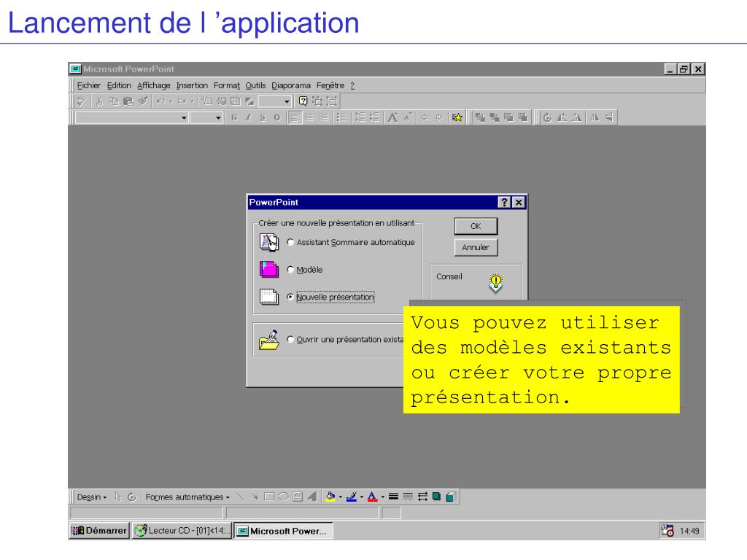Image resolution: width=747 pixels, height=560 pixels.
Task: Click the free rotate icon in drawing toolbar
Action: click(x=131, y=497)
